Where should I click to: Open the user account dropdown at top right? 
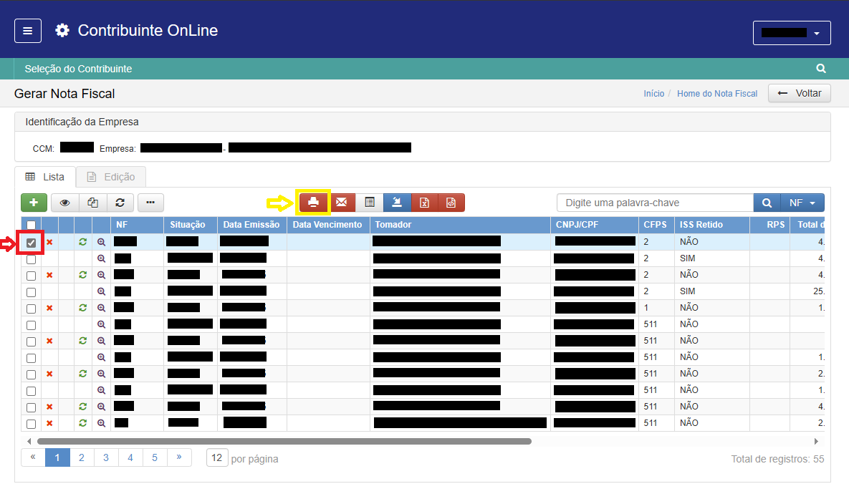pyautogui.click(x=791, y=33)
